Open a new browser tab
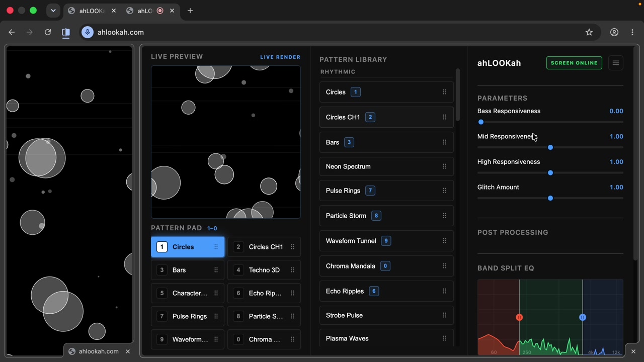Image resolution: width=644 pixels, height=362 pixels. click(x=190, y=11)
